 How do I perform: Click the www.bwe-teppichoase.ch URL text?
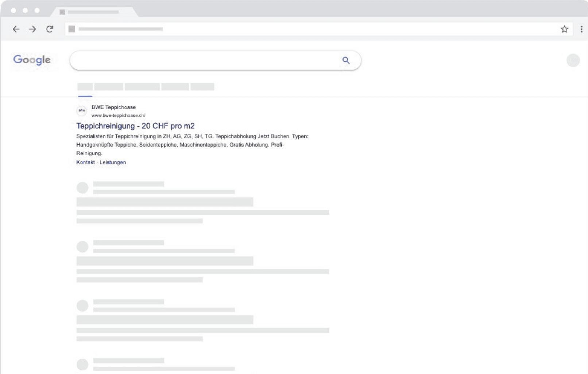(118, 115)
